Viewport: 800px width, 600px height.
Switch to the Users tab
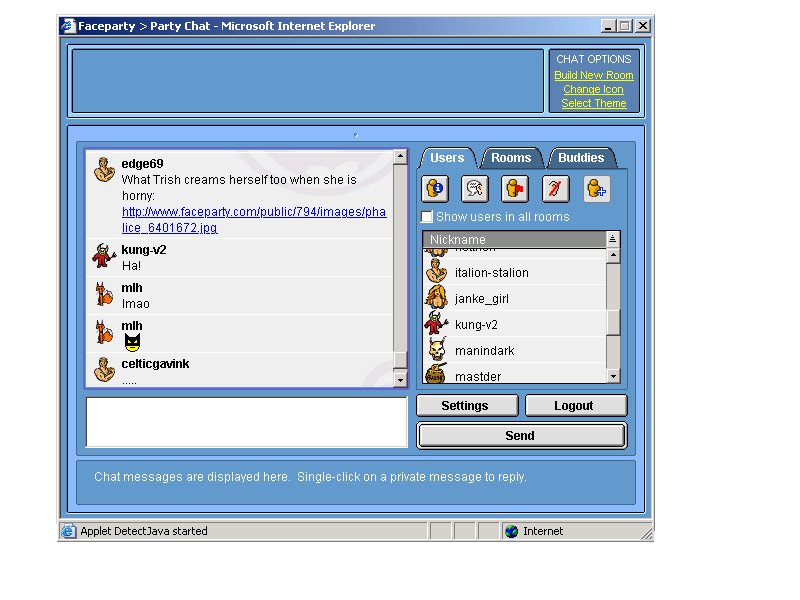click(x=447, y=158)
